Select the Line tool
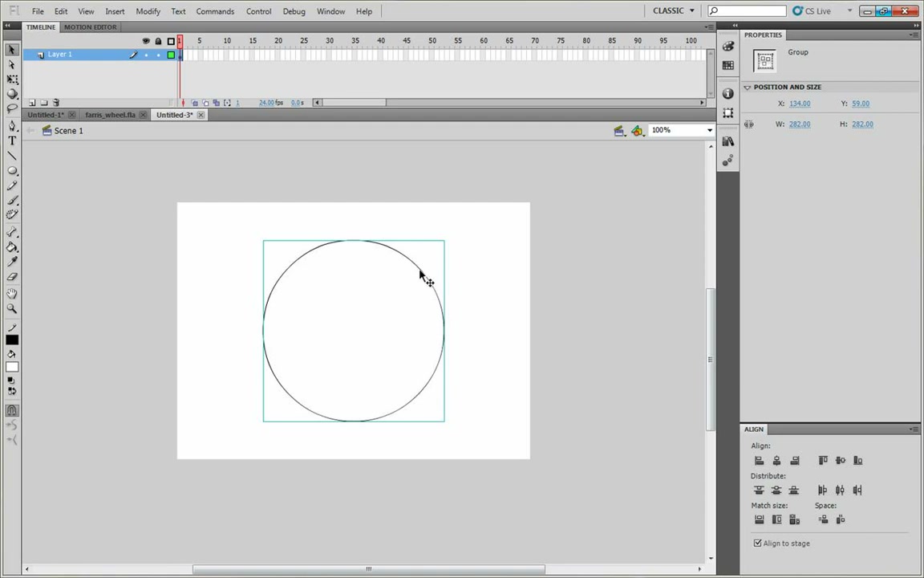This screenshot has width=924, height=578. click(12, 156)
